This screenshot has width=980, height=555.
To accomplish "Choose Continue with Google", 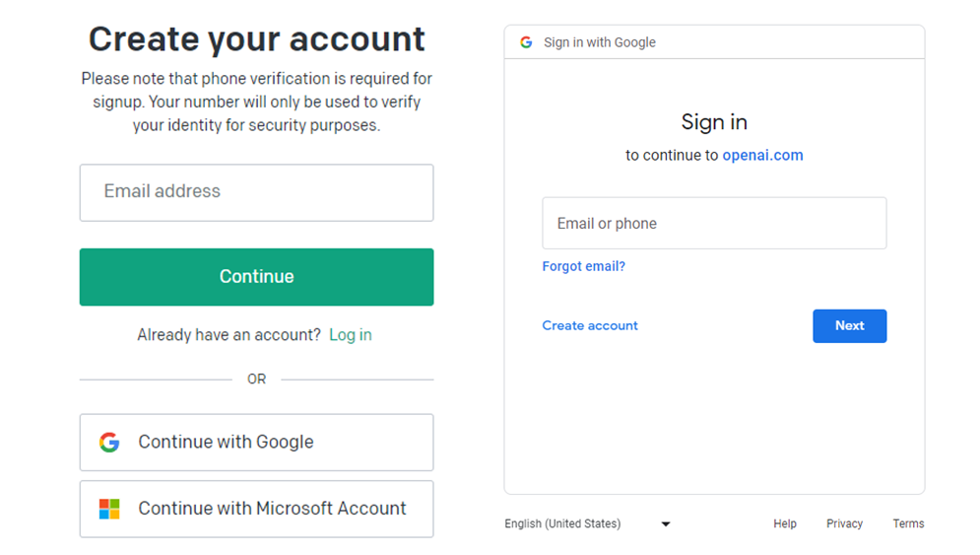I will click(x=256, y=443).
